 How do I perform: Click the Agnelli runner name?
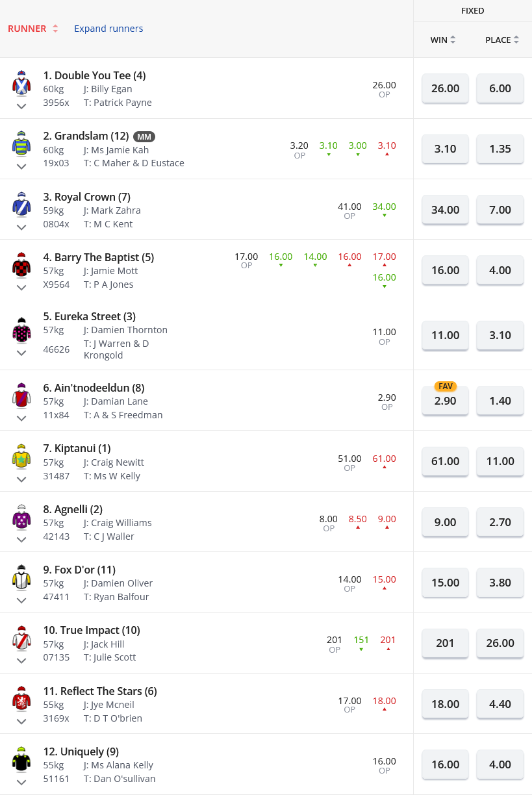pyautogui.click(x=78, y=509)
